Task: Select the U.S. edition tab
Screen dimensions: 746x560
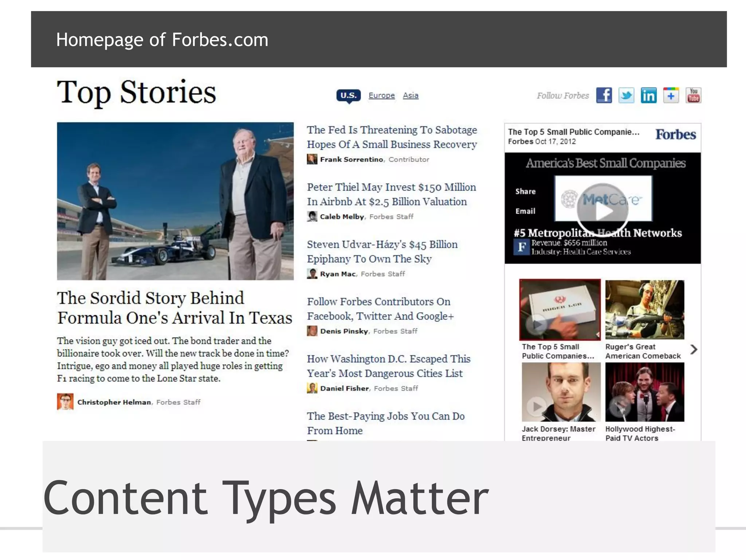Action: (x=349, y=95)
